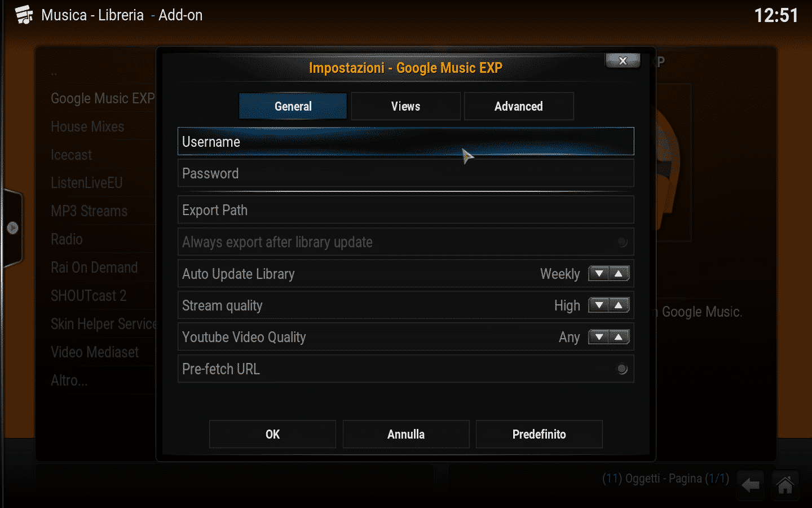Image resolution: width=812 pixels, height=508 pixels.
Task: Select the Username input field
Action: (406, 141)
